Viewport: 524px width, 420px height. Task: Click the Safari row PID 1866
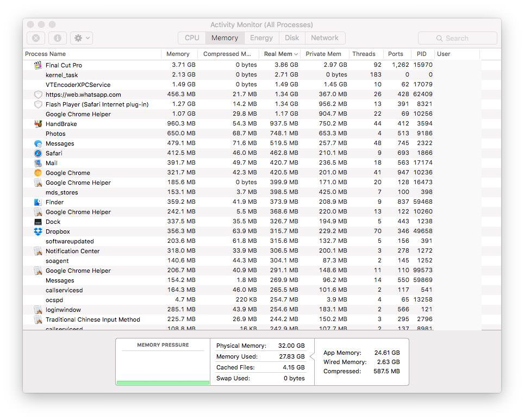click(x=425, y=153)
